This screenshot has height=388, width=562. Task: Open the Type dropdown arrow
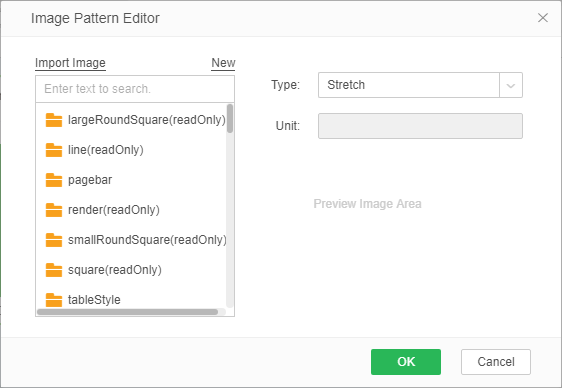tap(511, 85)
